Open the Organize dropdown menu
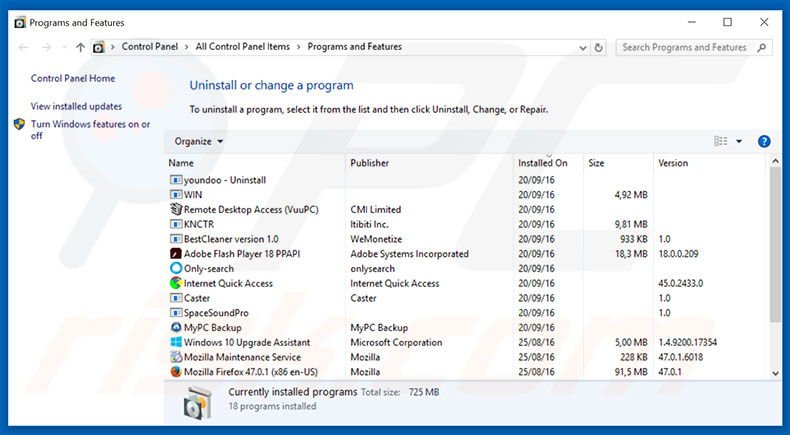Viewport: 790px width, 435px height. pyautogui.click(x=199, y=142)
